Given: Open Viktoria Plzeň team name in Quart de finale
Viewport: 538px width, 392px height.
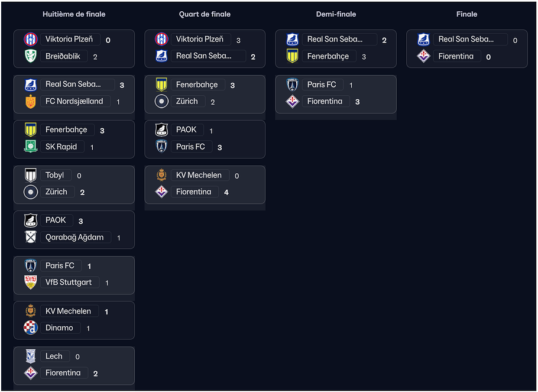Looking at the screenshot, I should click(x=200, y=39).
